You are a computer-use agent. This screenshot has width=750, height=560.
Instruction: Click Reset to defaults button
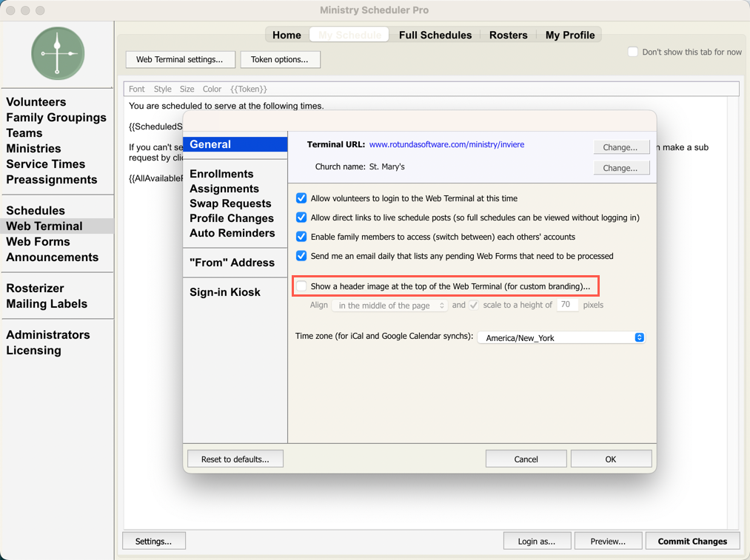pos(235,459)
